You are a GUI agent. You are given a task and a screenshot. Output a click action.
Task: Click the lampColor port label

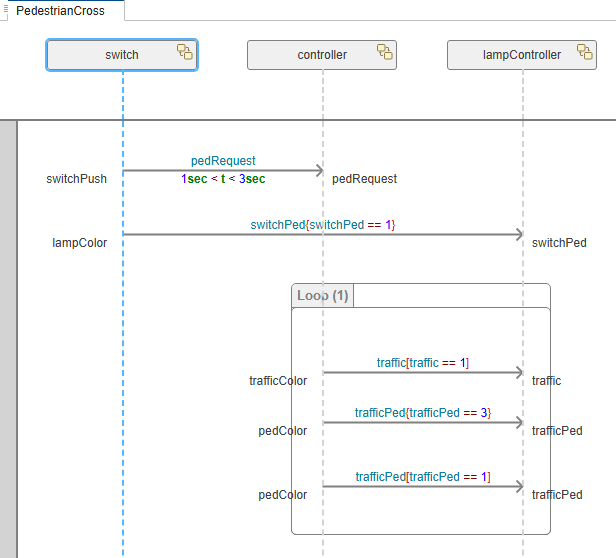click(80, 243)
